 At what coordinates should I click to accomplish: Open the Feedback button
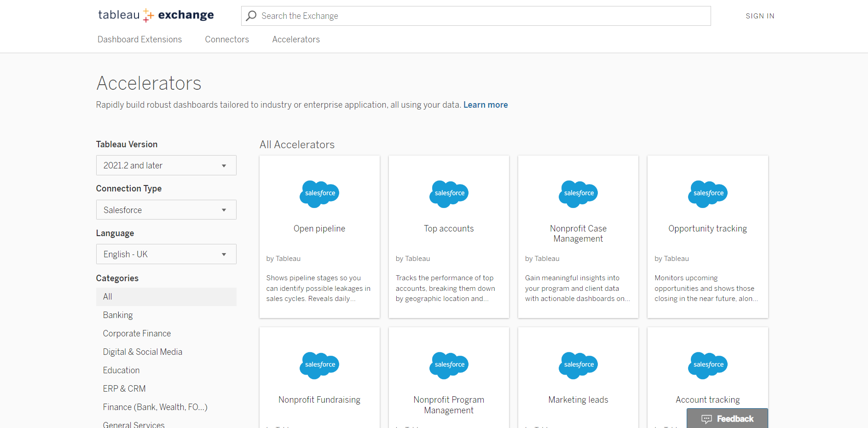click(727, 418)
